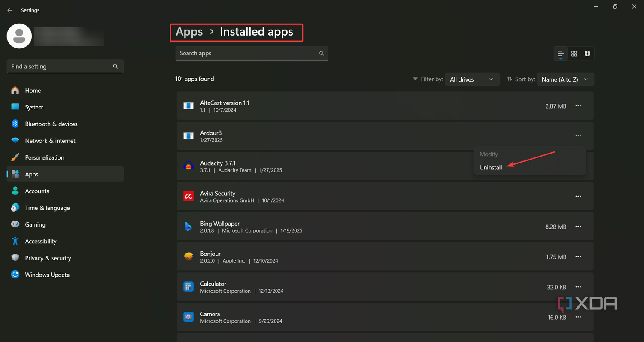Select Apps in the sidebar

point(65,174)
